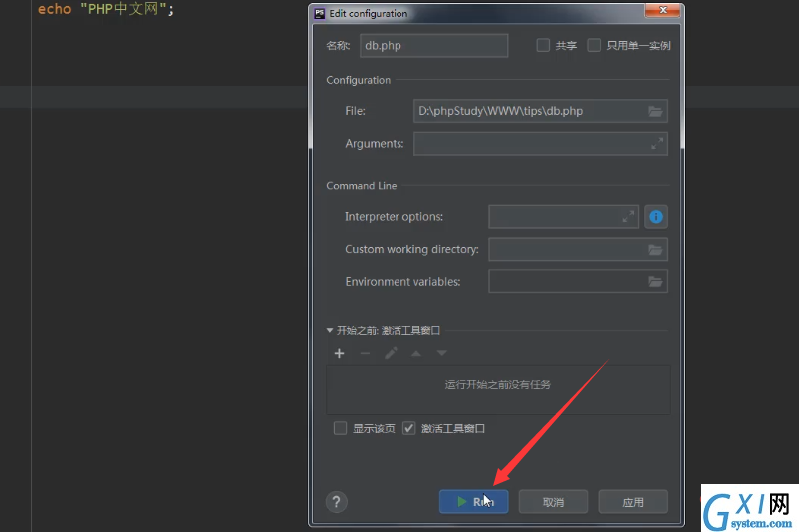Collapse the 开始之前 section triangle
Viewport: 799px width, 532px height.
click(330, 331)
